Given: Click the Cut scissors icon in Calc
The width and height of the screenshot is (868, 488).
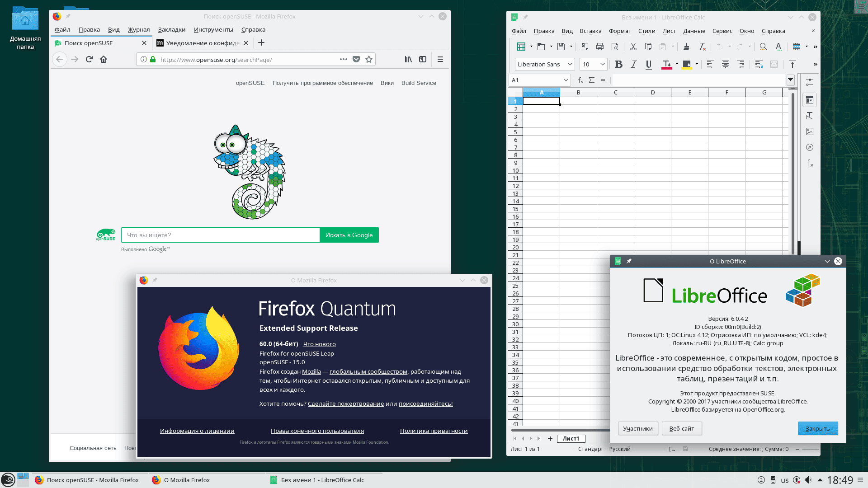Looking at the screenshot, I should (633, 47).
